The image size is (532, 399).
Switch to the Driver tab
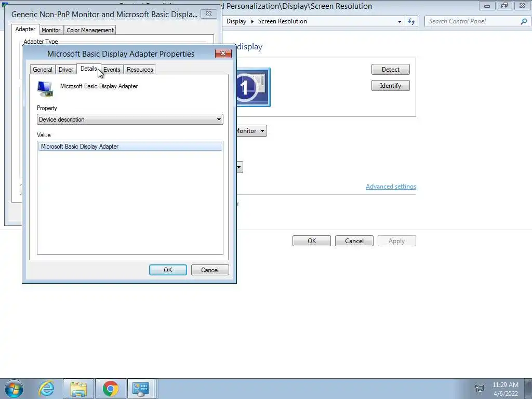coord(66,70)
